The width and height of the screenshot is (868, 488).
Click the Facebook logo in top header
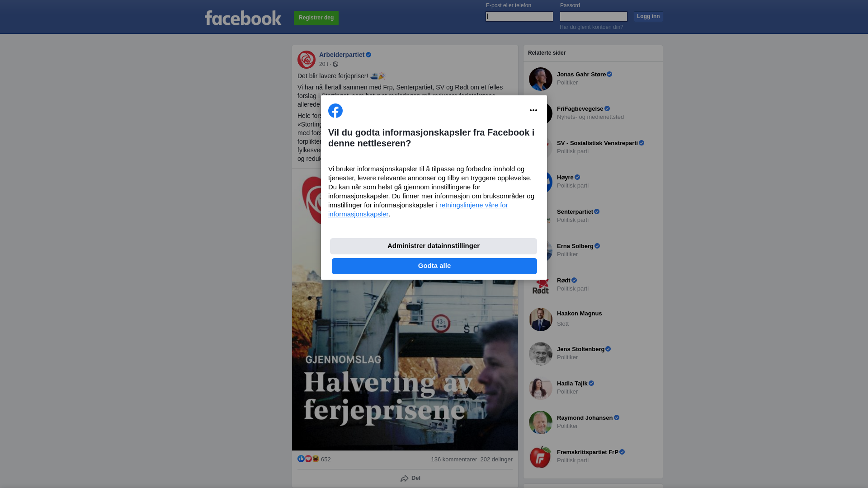(x=243, y=18)
